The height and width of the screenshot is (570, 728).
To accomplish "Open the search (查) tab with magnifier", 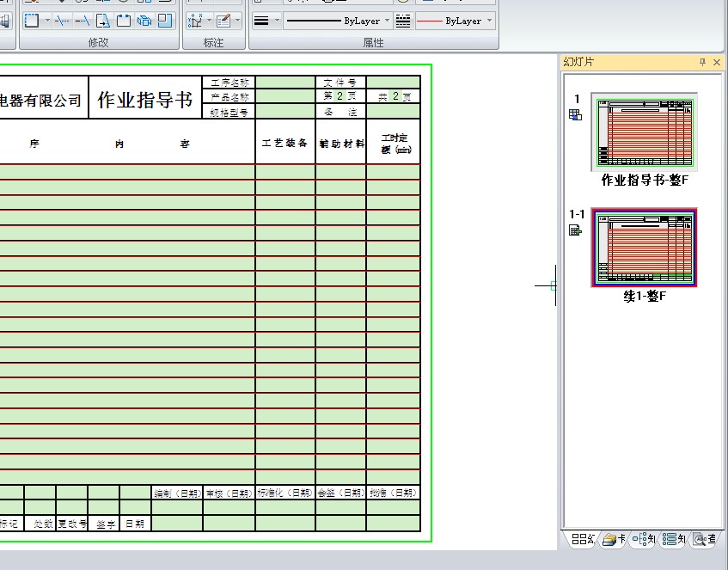I will click(705, 540).
